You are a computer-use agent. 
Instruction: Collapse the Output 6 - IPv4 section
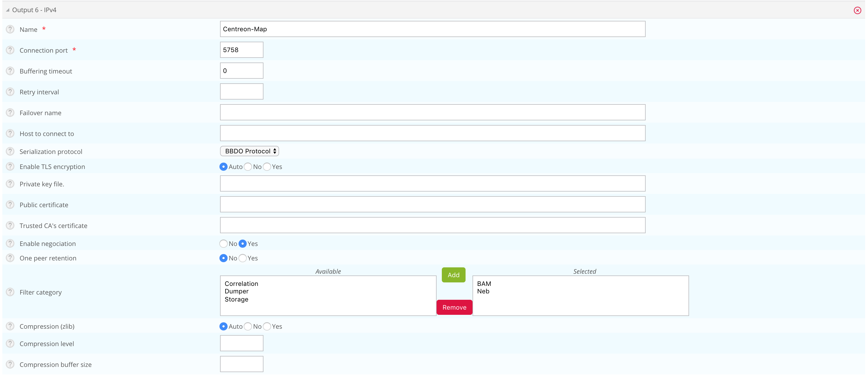pos(8,10)
